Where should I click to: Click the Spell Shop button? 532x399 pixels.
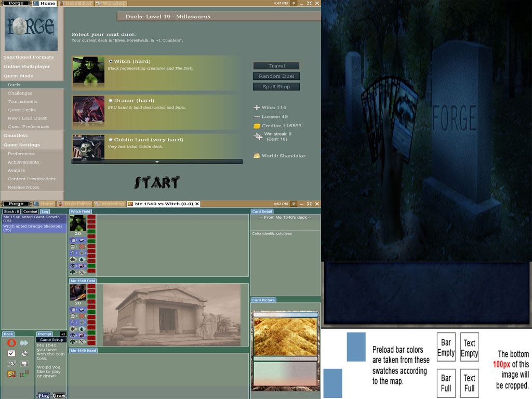pos(276,87)
